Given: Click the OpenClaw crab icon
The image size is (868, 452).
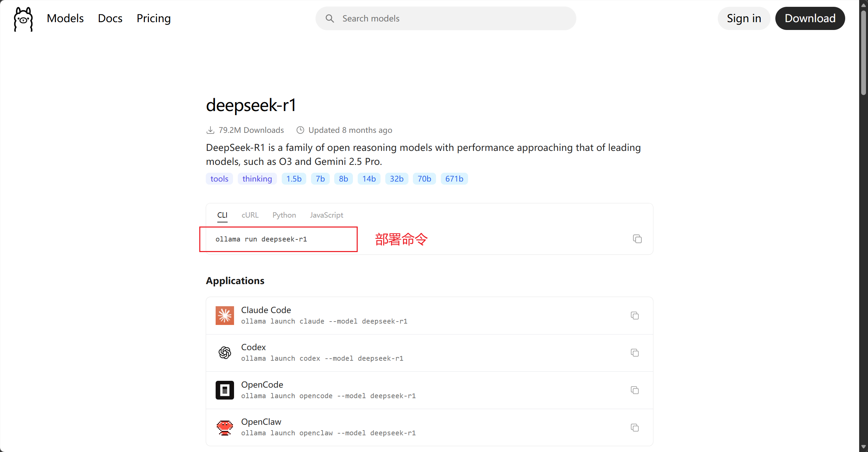Looking at the screenshot, I should pyautogui.click(x=224, y=427).
